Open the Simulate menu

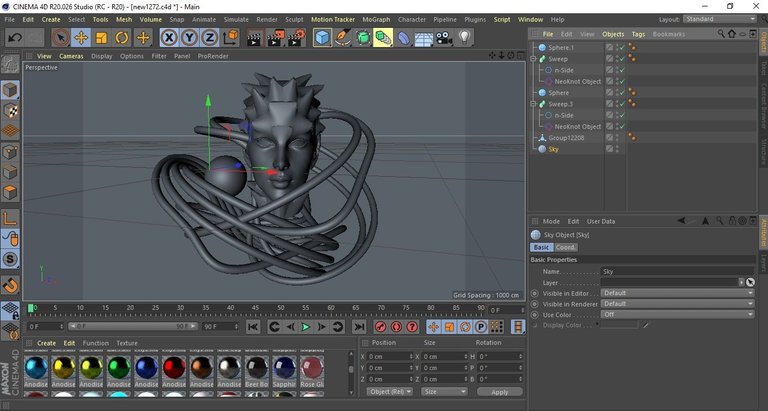click(236, 20)
